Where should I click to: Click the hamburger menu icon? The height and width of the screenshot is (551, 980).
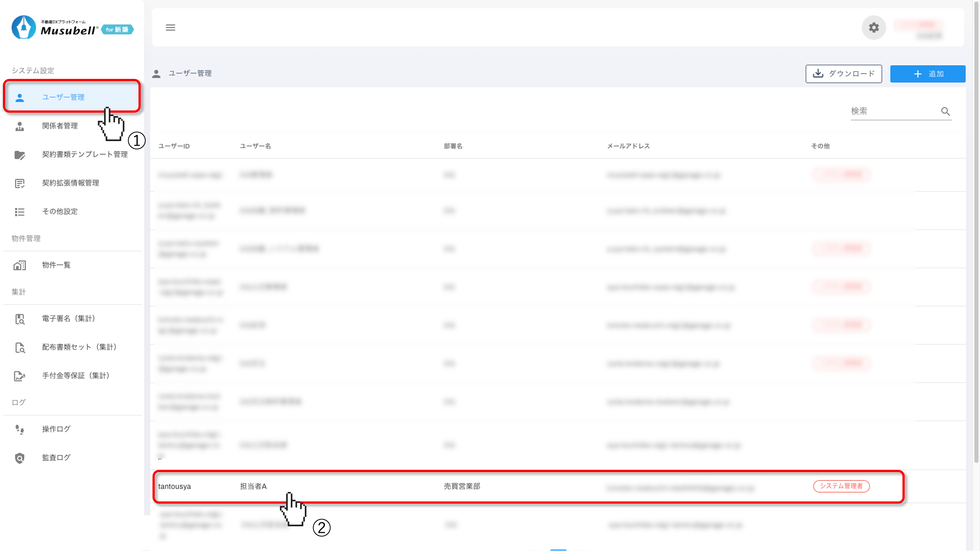point(170,27)
